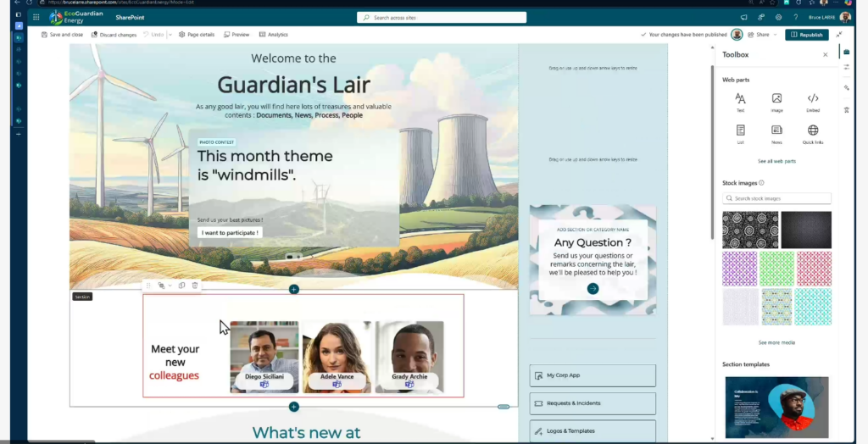
Task: Choose the section template with man in hat
Action: 776,407
